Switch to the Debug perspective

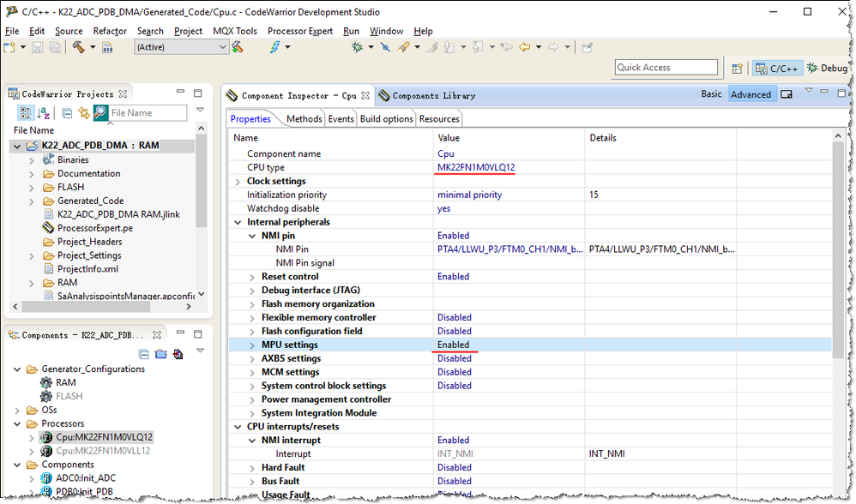point(826,69)
